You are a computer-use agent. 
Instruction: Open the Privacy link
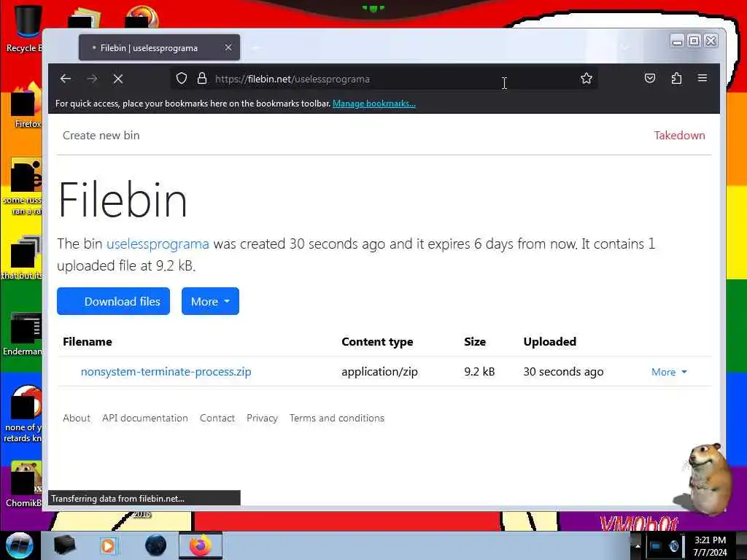pyautogui.click(x=262, y=418)
